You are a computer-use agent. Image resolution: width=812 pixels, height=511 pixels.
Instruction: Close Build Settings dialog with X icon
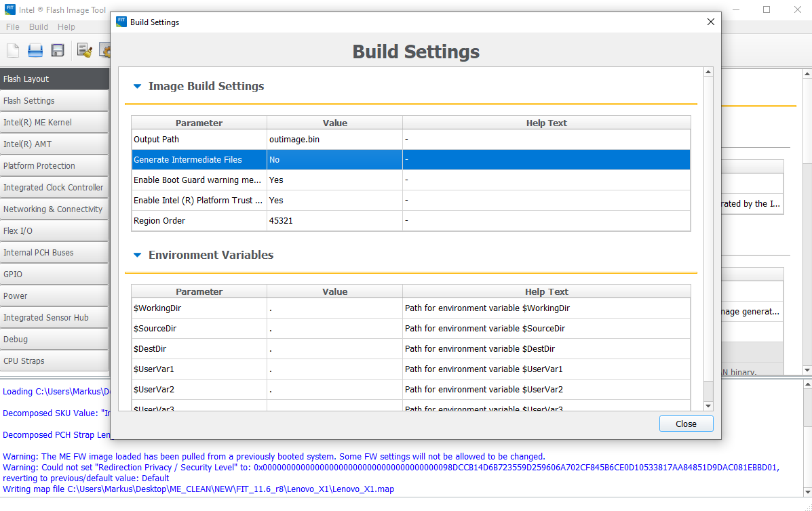[x=710, y=22]
